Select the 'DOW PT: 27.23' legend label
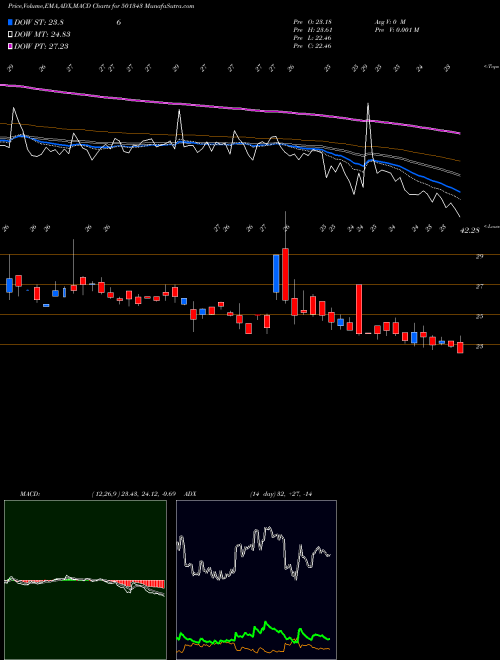500x660 pixels. tap(41, 46)
